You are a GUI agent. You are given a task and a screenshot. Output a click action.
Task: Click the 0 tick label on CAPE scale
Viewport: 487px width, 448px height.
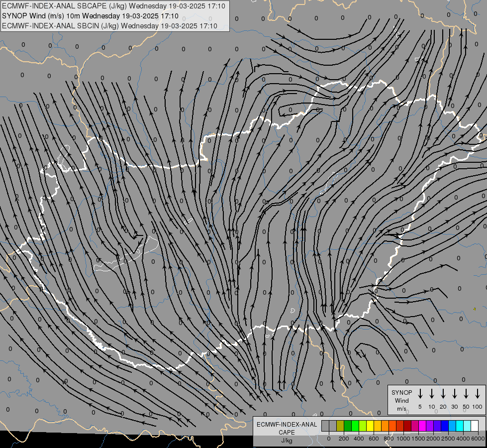(329, 439)
